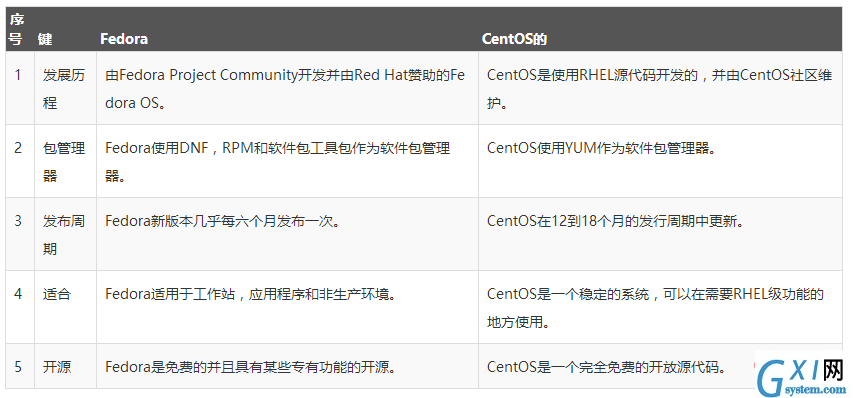The width and height of the screenshot is (853, 398).
Task: Select the 发布周期 key cell
Action: click(65, 234)
